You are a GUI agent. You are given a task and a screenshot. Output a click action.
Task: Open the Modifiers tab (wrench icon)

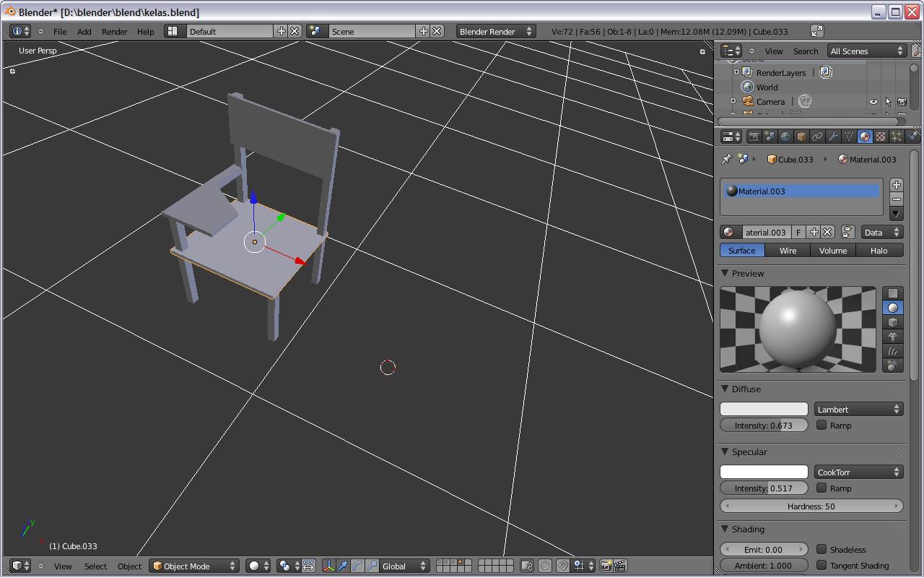(833, 137)
